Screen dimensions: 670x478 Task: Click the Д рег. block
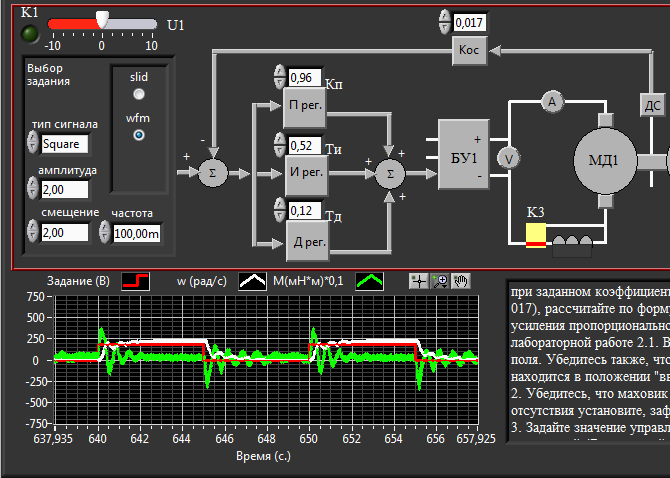[x=308, y=242]
